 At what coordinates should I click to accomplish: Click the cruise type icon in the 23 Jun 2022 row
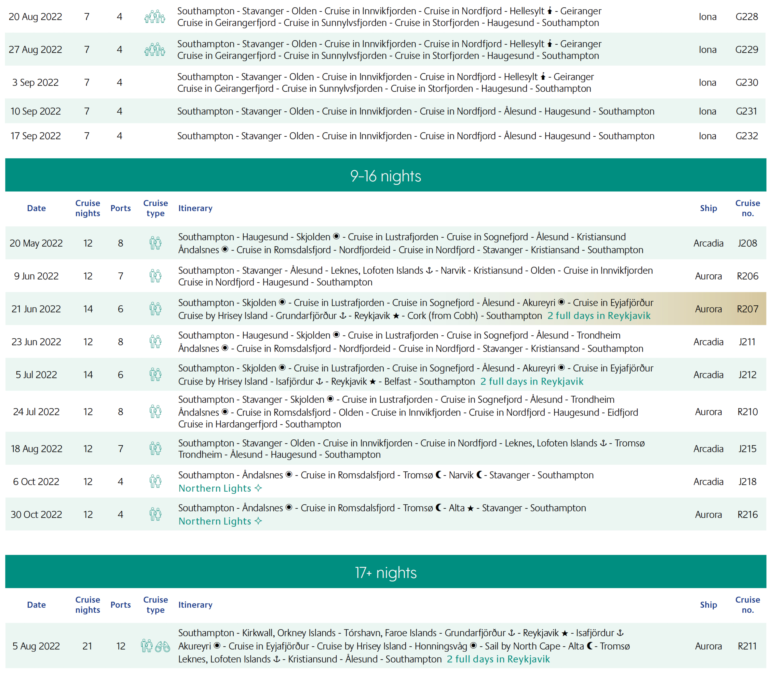pos(156,342)
